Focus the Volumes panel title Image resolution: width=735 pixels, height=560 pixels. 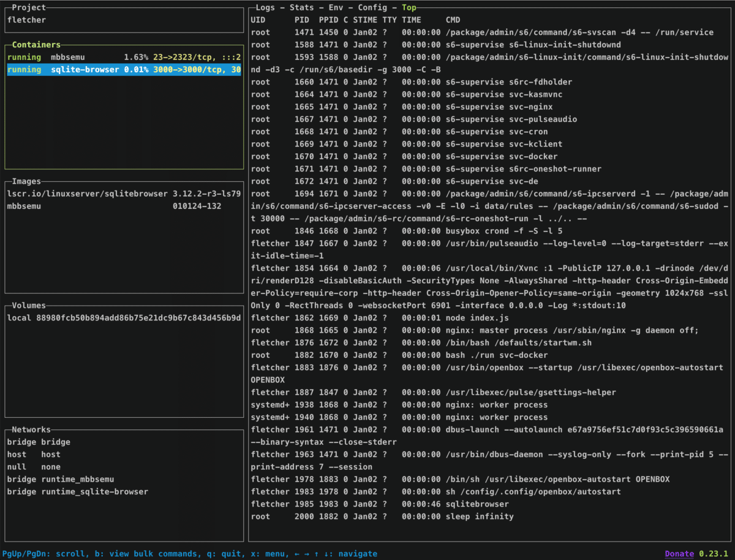coord(29,305)
